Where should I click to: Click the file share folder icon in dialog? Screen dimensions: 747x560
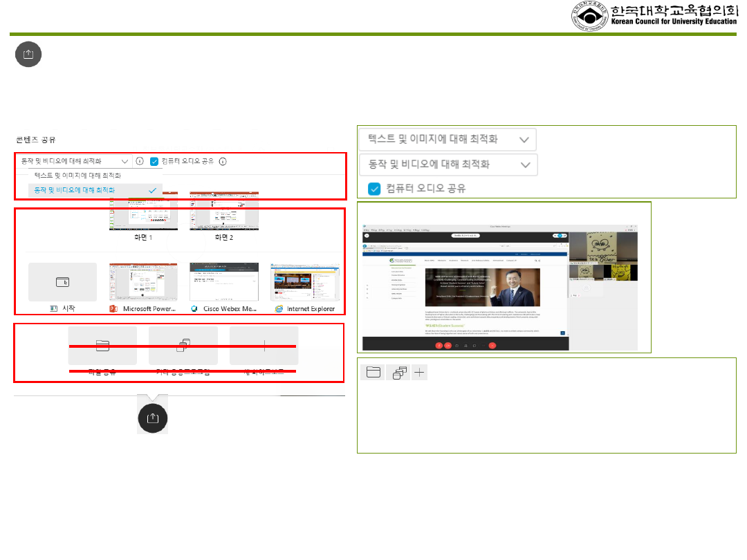click(102, 344)
